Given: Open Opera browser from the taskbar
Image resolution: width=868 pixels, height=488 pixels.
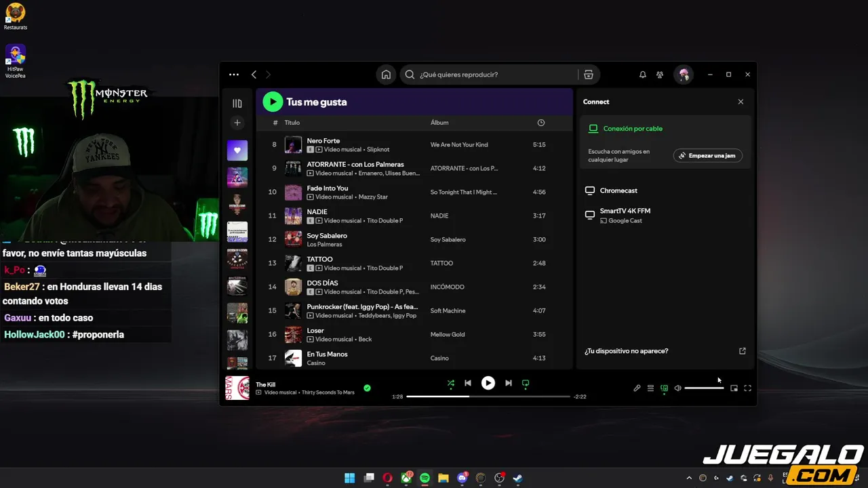Looking at the screenshot, I should (387, 478).
